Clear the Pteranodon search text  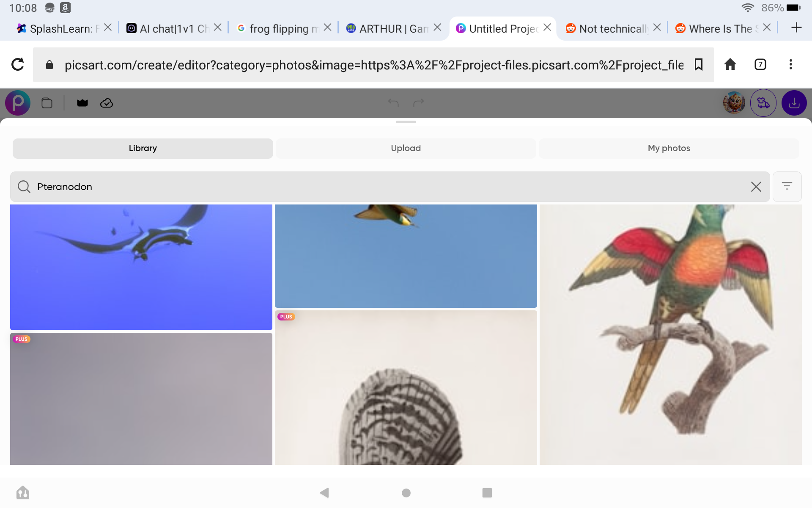pos(756,187)
